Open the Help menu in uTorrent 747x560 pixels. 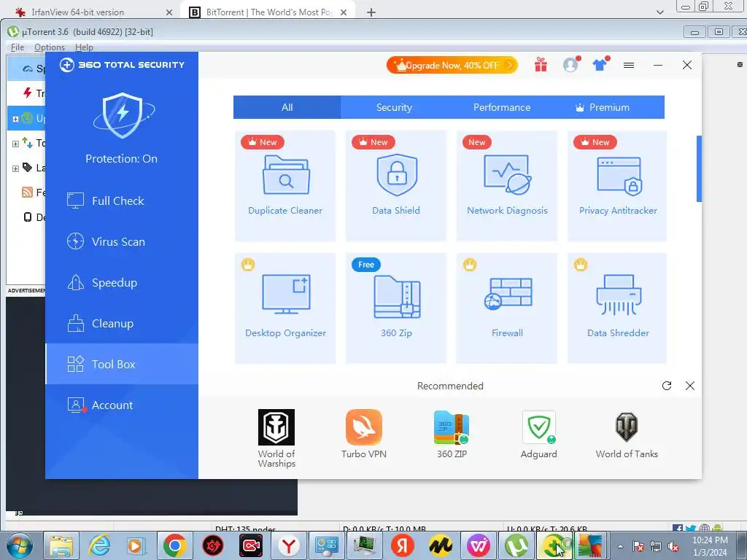tap(84, 47)
